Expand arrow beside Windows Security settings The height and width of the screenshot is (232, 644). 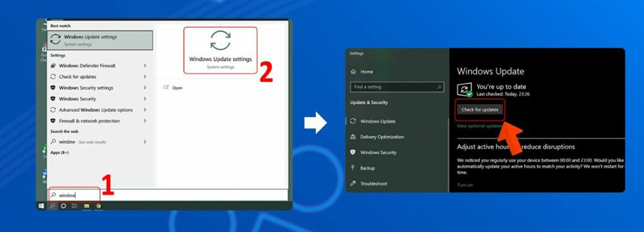(x=145, y=87)
